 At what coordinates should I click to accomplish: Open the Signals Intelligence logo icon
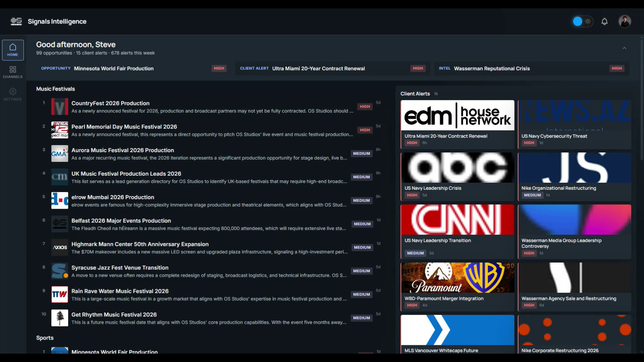pos(16,21)
